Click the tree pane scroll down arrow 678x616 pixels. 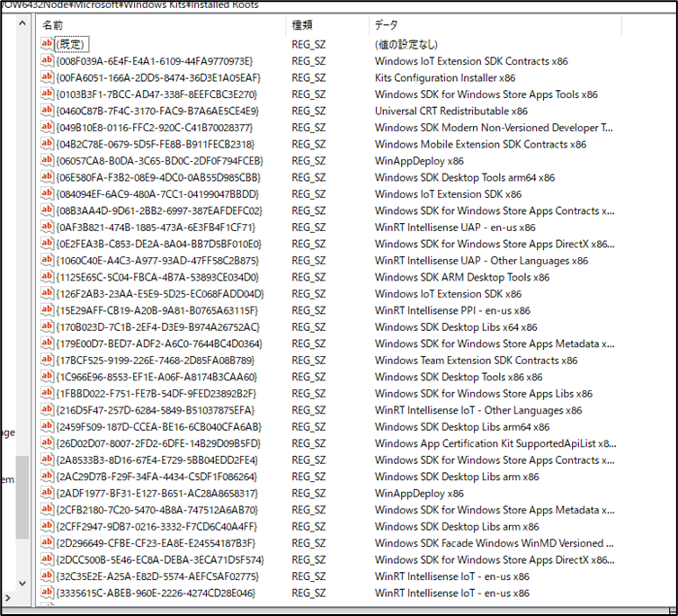[22, 583]
